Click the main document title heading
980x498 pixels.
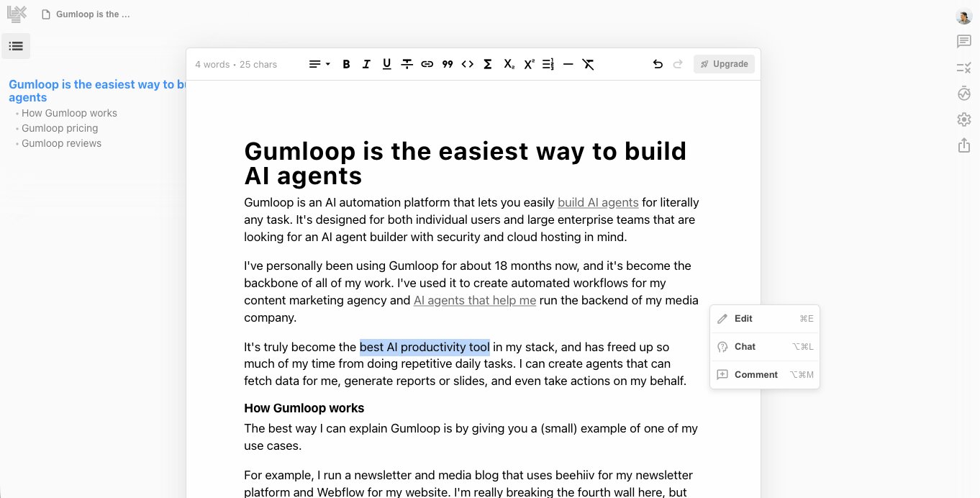click(466, 163)
